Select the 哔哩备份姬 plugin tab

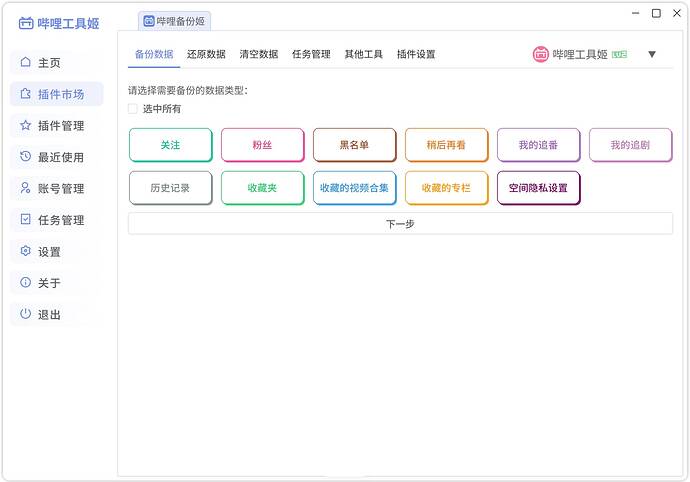[x=175, y=21]
